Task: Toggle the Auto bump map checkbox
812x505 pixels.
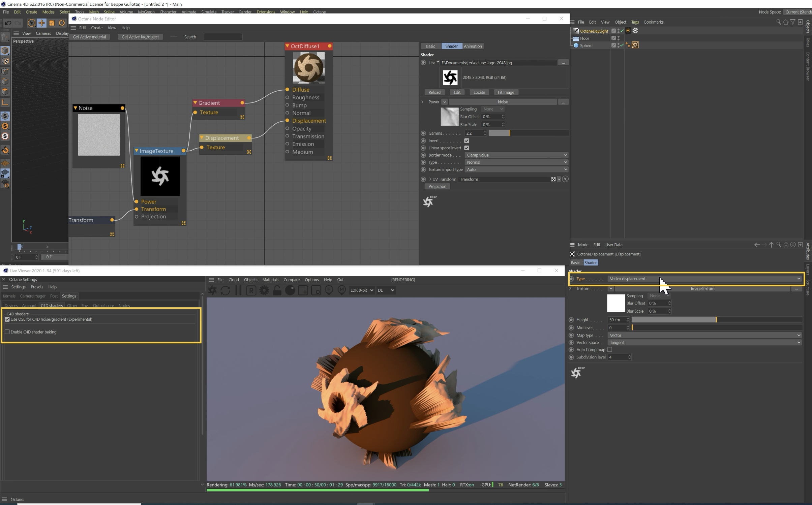Action: pyautogui.click(x=609, y=350)
